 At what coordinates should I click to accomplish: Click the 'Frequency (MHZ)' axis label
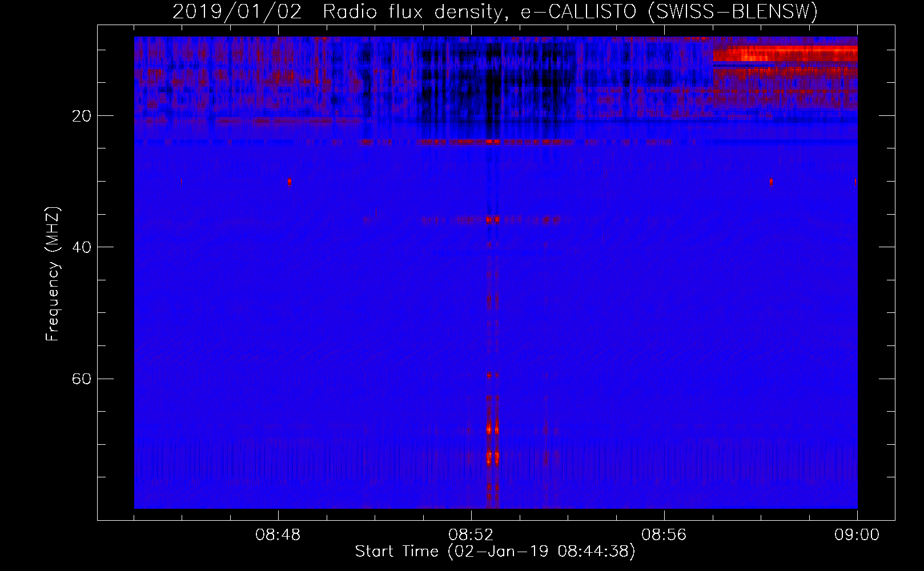click(x=53, y=274)
